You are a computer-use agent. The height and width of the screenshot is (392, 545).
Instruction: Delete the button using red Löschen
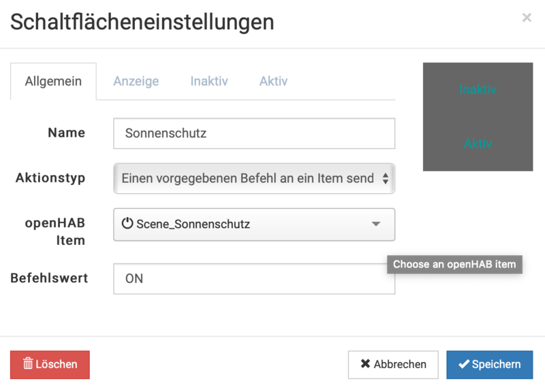click(50, 364)
